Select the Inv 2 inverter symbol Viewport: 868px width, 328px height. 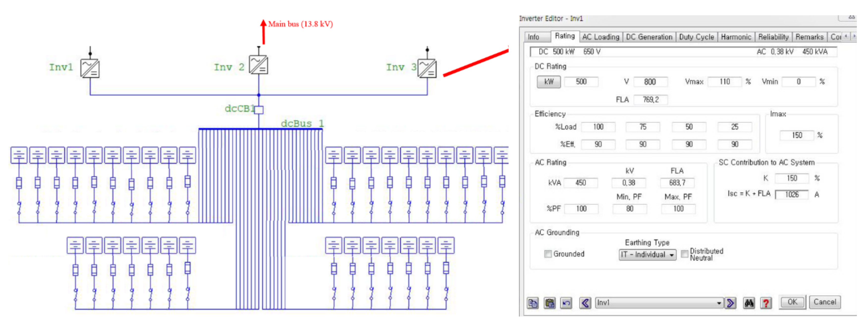pyautogui.click(x=258, y=65)
